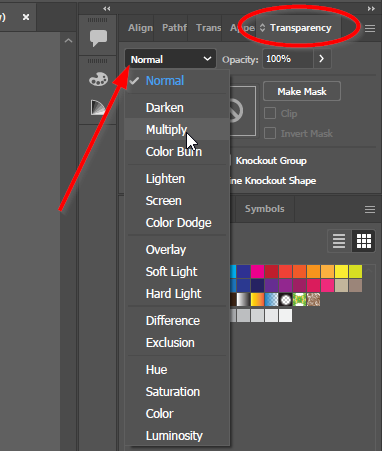
Task: Select the Color Dodge blend mode
Action: [177, 223]
